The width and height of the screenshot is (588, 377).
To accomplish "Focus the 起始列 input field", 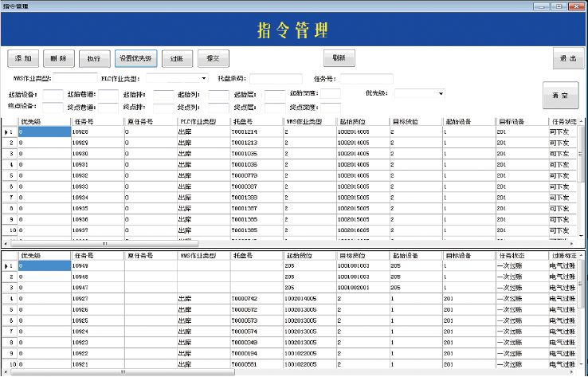I will pyautogui.click(x=218, y=95).
